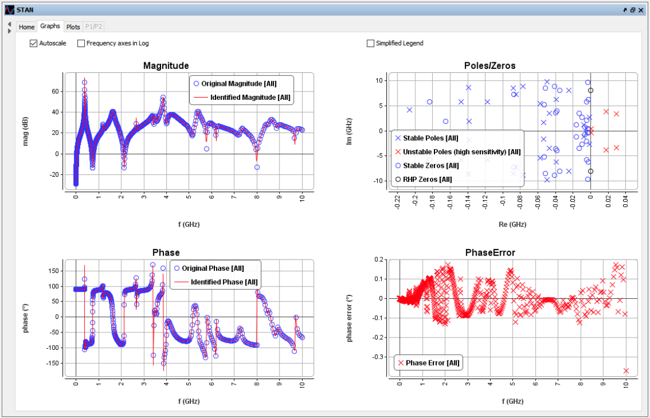This screenshot has width=650, height=418.
Task: Click Phase Error [All] legend entry
Action: [x=428, y=363]
